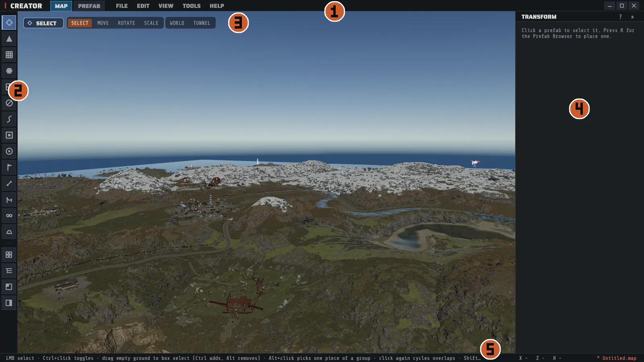Collapse the Transform panel via double-chevron
Image resolution: width=644 pixels, height=362 pixels.
(632, 17)
